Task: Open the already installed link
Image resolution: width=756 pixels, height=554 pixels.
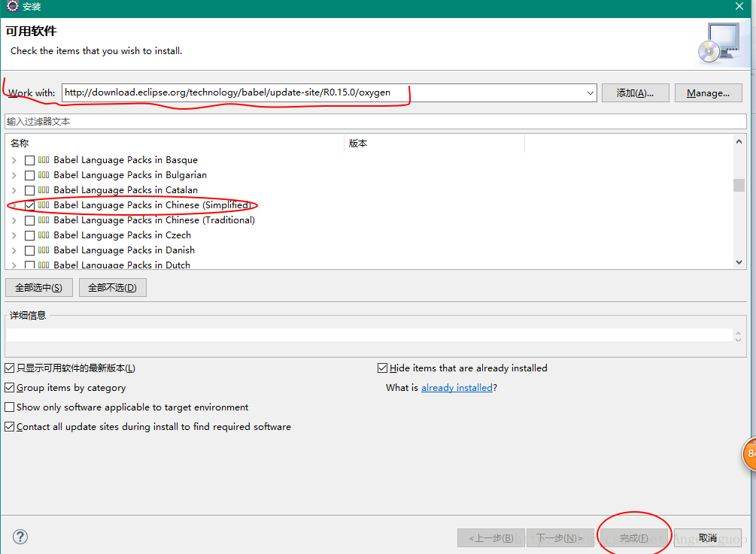Action: [x=457, y=388]
